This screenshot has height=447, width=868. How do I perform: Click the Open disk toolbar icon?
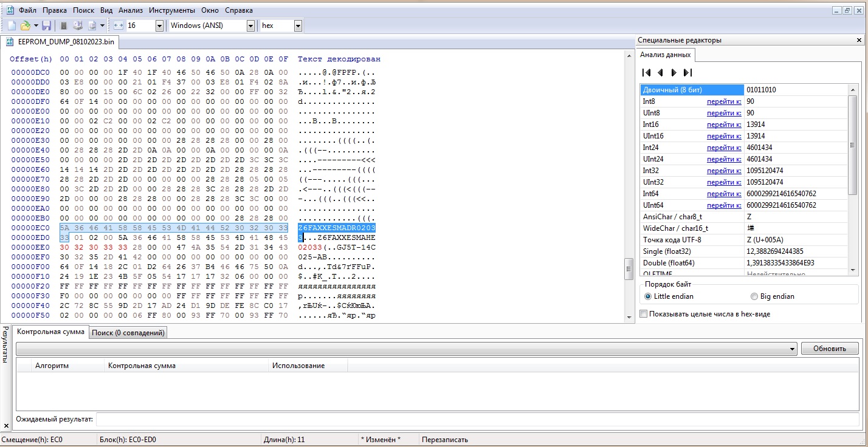(x=78, y=26)
